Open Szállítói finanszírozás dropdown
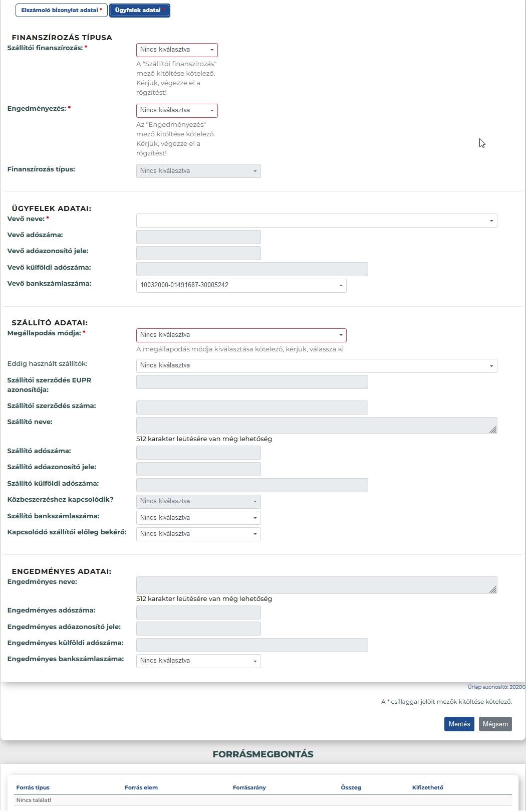526x812 pixels. [x=177, y=50]
